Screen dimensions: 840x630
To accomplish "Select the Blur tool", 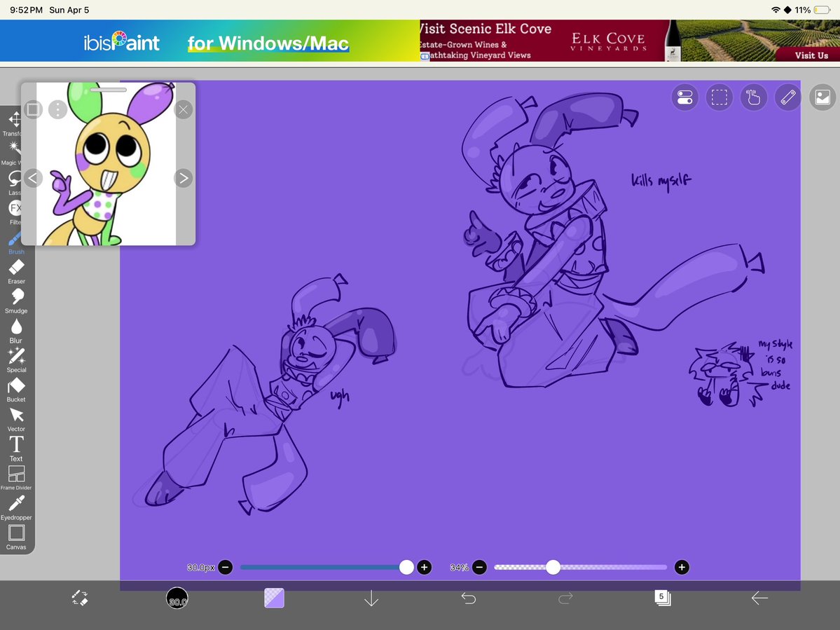I will 16,331.
